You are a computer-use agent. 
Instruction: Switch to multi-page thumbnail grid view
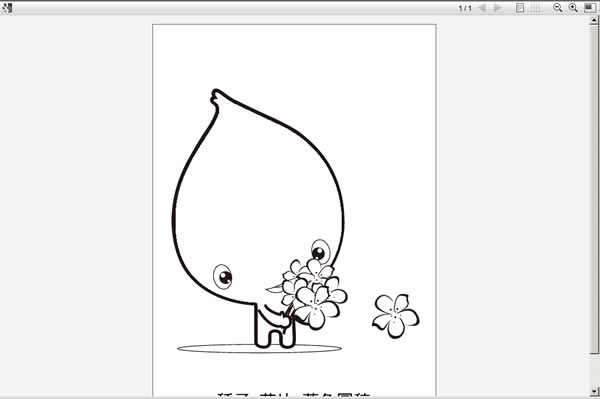[535, 8]
